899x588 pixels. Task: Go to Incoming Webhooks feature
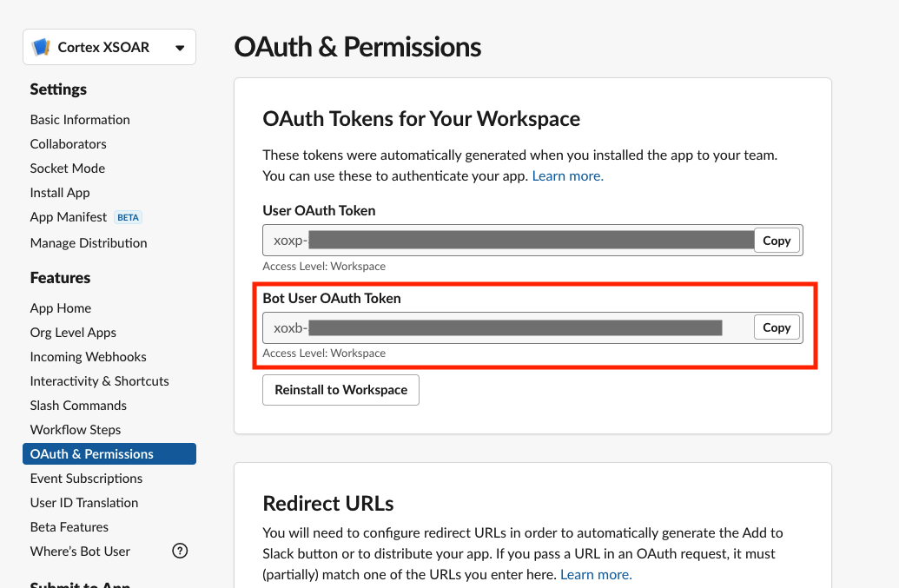88,357
